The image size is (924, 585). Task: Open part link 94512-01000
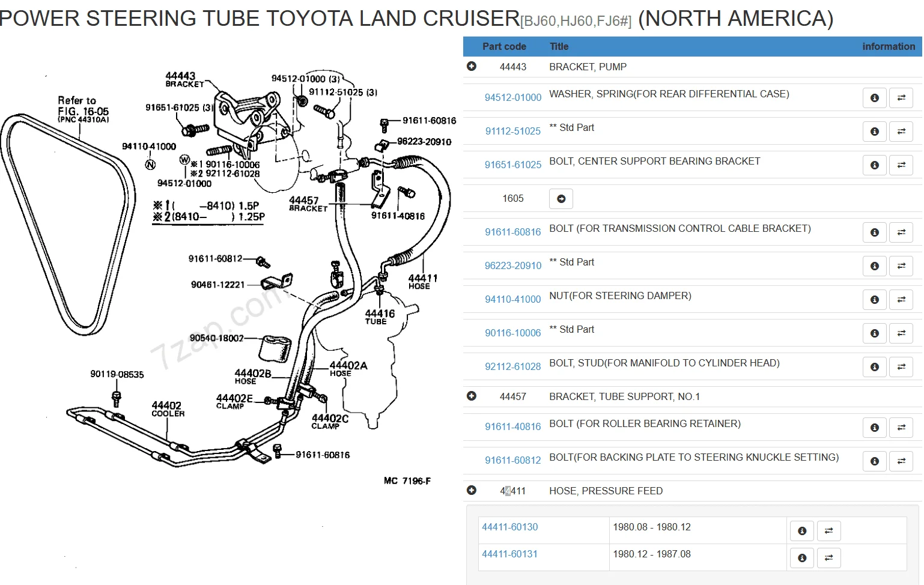point(513,97)
